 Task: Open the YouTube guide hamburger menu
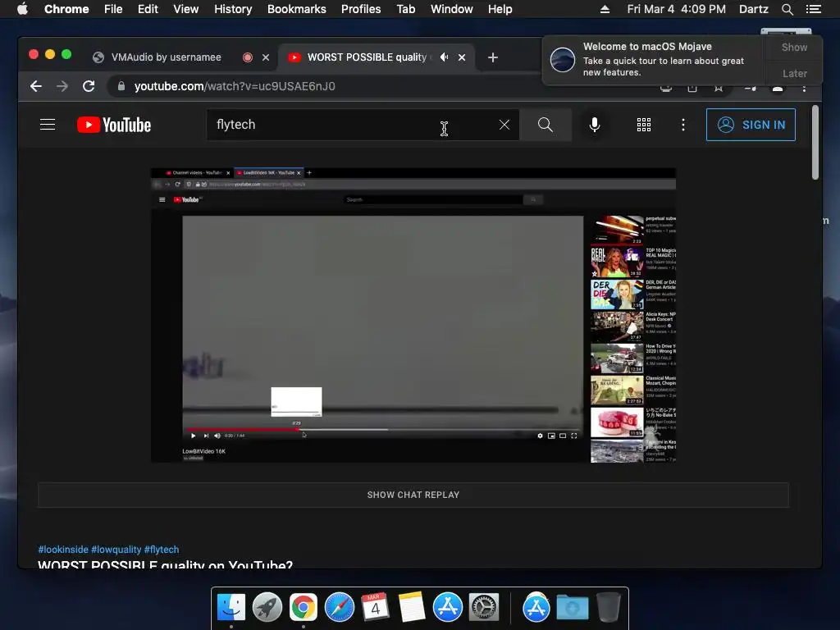(48, 125)
